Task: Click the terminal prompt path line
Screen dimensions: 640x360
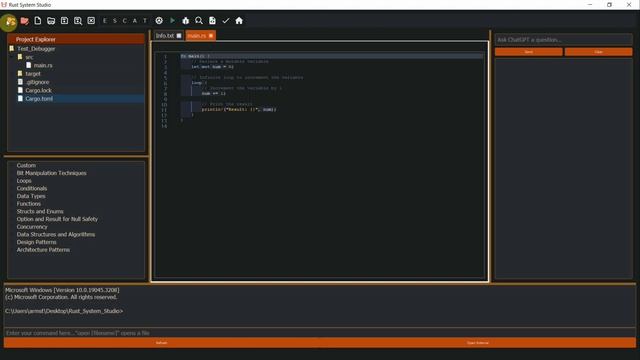Action: pyautogui.click(x=64, y=311)
